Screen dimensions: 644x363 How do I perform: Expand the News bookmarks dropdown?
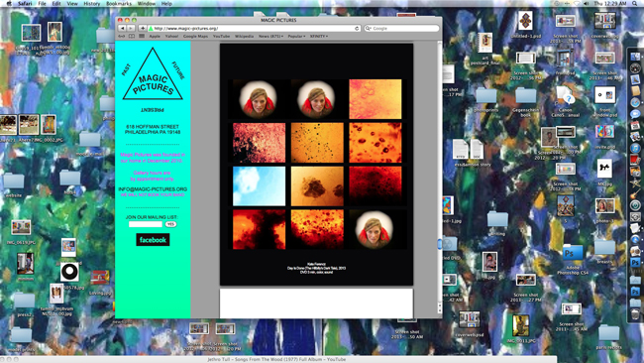point(270,36)
